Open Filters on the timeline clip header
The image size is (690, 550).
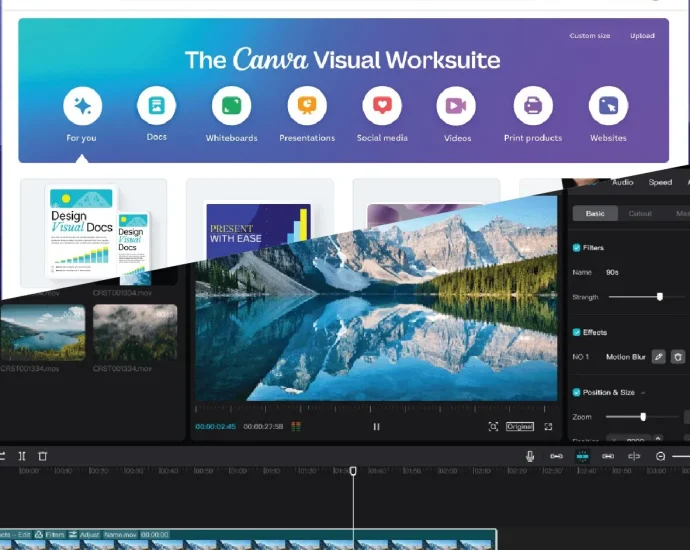(x=50, y=535)
